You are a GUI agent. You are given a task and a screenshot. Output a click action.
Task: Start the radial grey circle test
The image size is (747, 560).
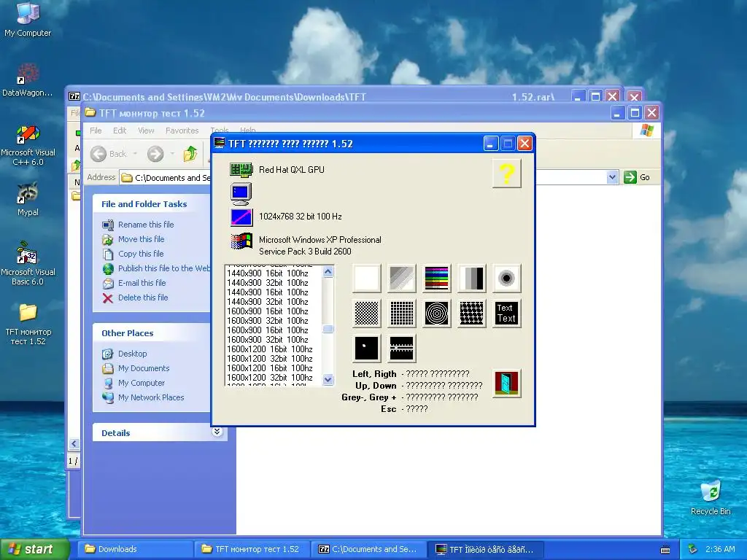pos(506,278)
